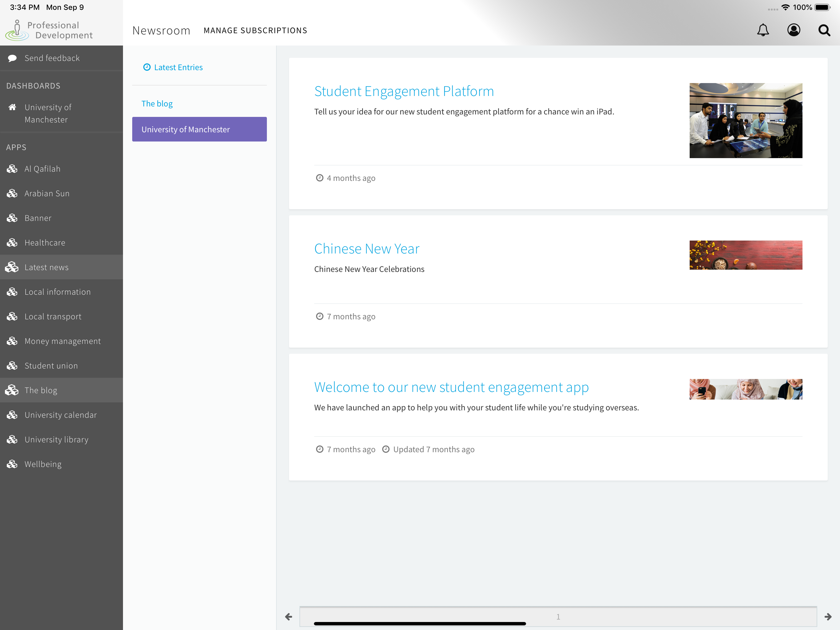This screenshot has width=840, height=630.
Task: Open Wellbeing label in sidebar
Action: tap(43, 464)
